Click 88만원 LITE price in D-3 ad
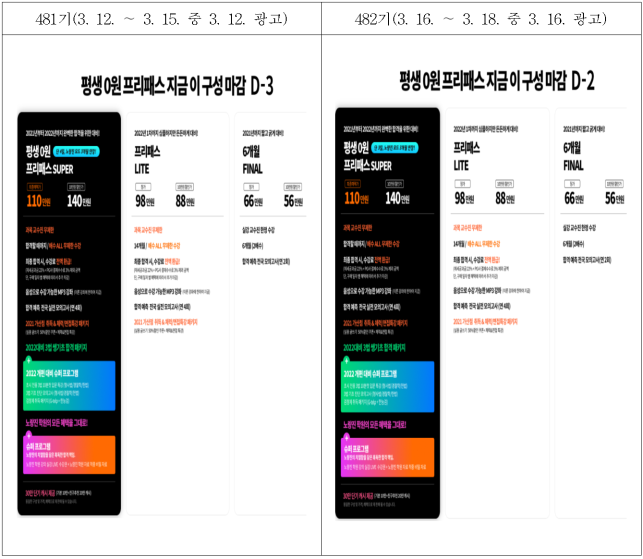This screenshot has height=559, width=643. click(185, 201)
